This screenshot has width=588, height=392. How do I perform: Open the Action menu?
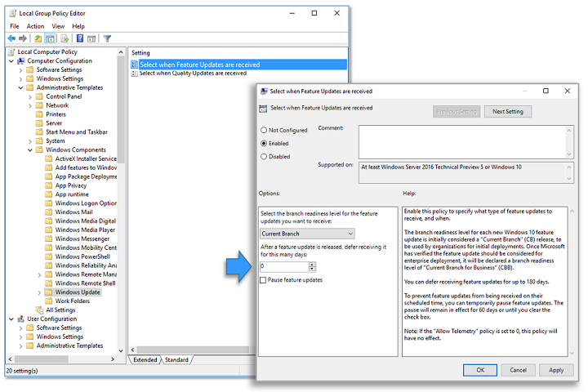tap(35, 26)
